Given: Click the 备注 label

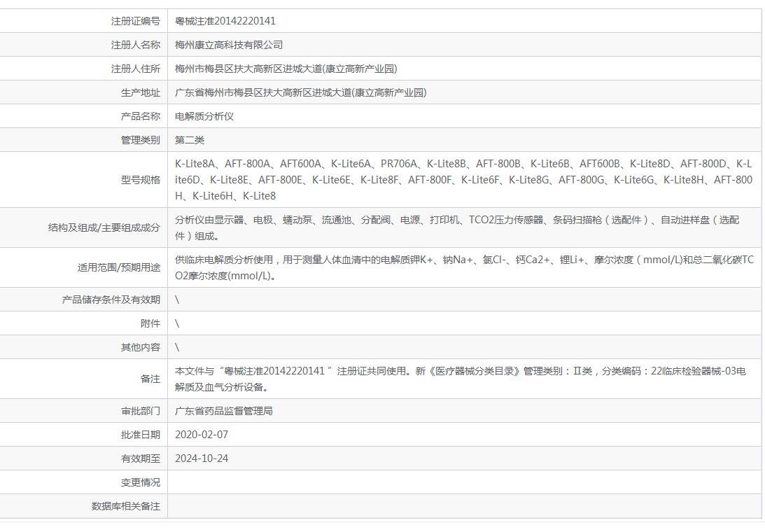Looking at the screenshot, I should tap(150, 379).
